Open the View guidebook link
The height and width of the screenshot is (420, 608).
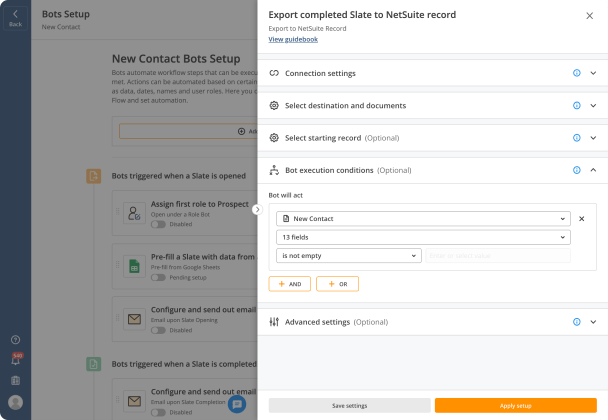click(x=293, y=39)
